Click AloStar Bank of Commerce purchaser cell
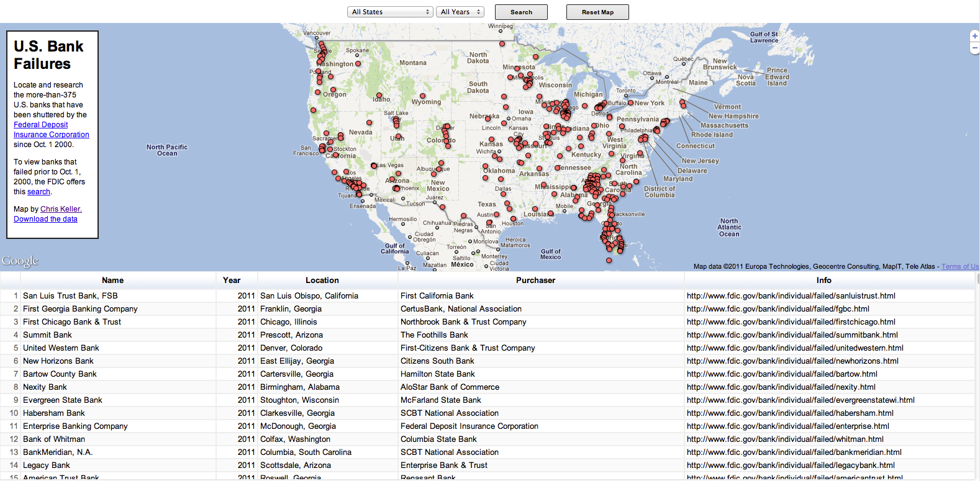The height and width of the screenshot is (481, 980). 450,387
